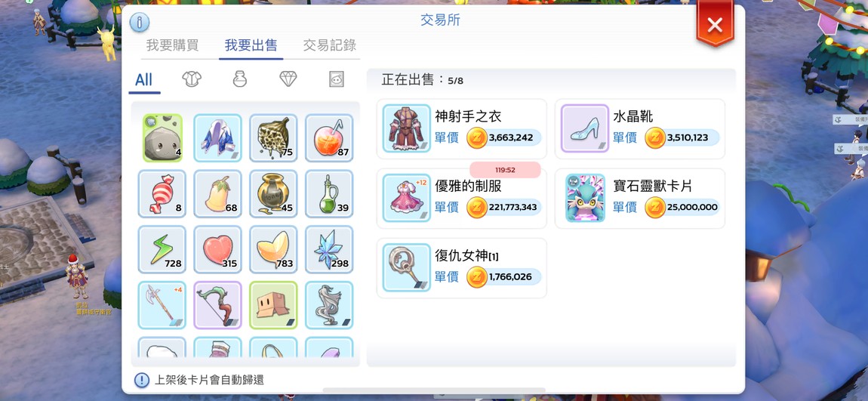The image size is (868, 401).
Task: Select the cardboard box head item
Action: 273,305
